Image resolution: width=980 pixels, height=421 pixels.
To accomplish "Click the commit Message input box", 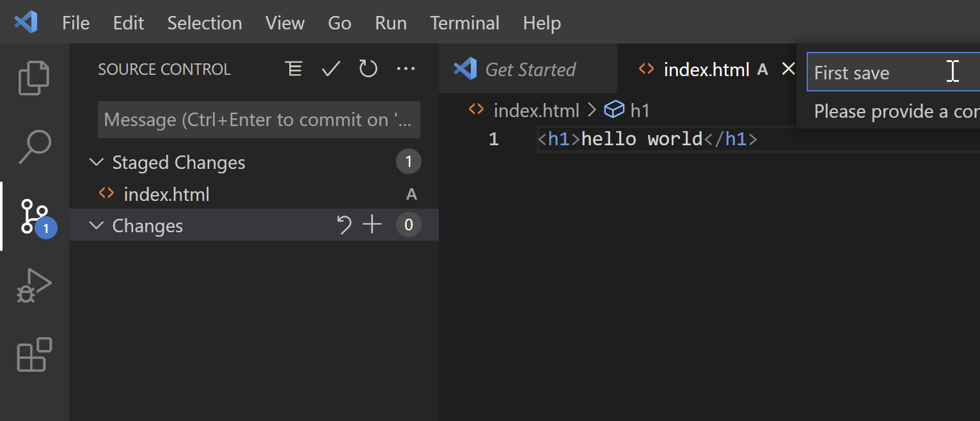I will (x=258, y=120).
